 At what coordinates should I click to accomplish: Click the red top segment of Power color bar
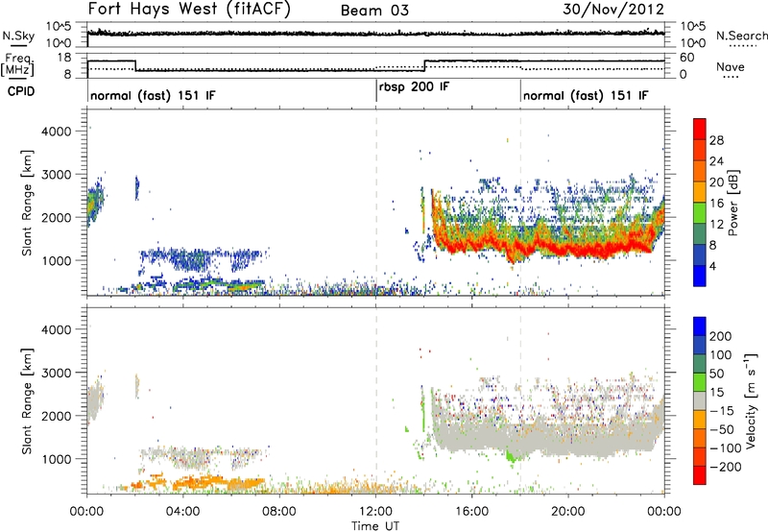coord(700,130)
